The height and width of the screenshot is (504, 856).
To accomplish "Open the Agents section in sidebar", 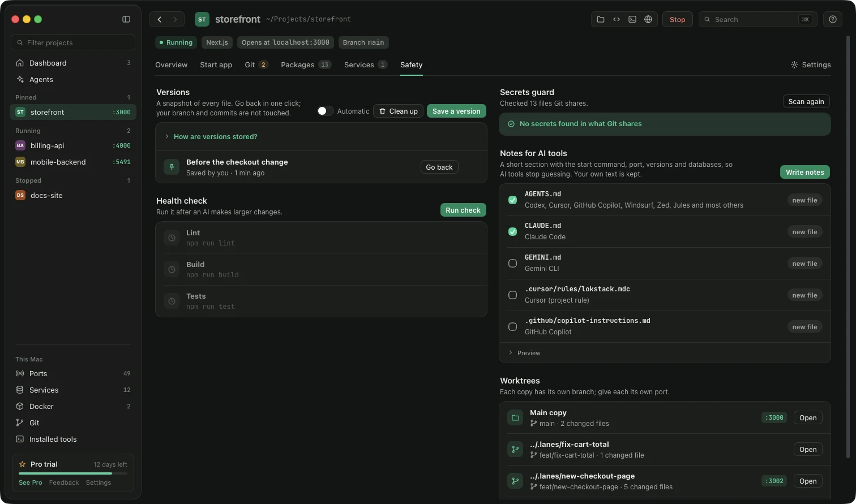I will click(73, 79).
